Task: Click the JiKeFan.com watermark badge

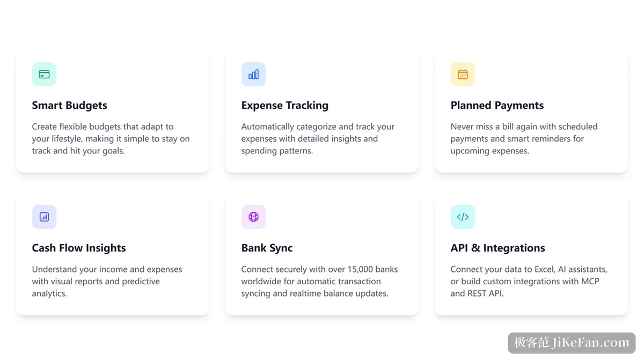Action: [x=572, y=343]
